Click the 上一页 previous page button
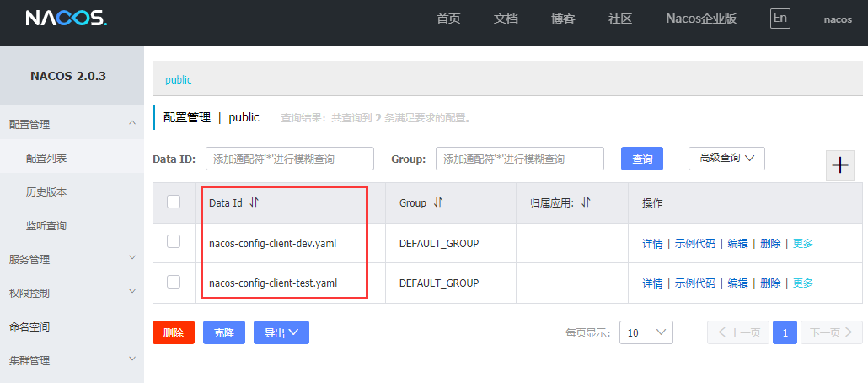The height and width of the screenshot is (383, 868). (738, 332)
